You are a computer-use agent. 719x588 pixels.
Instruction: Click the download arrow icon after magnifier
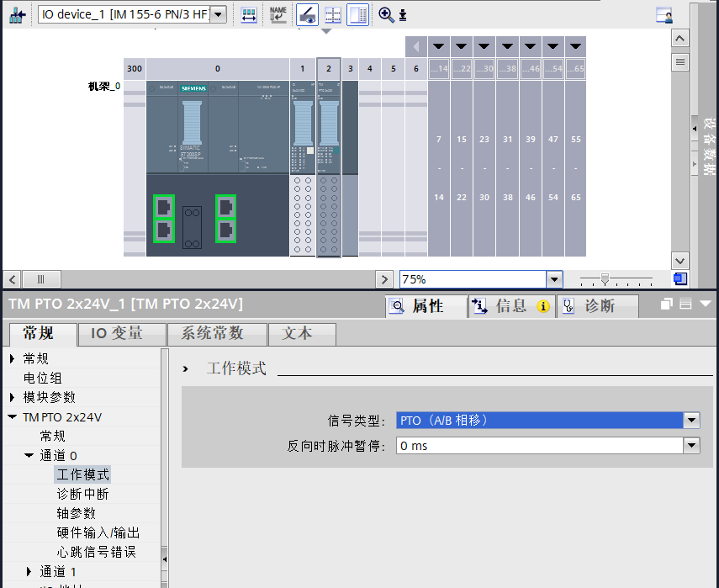pos(403,15)
